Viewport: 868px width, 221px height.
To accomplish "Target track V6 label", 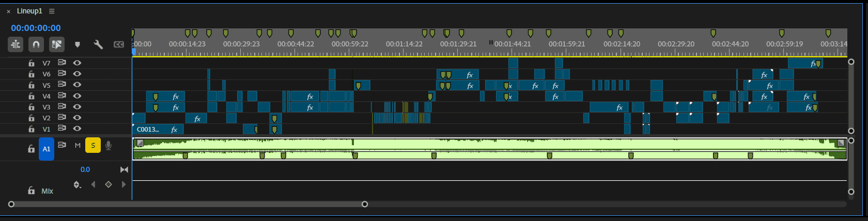I will coord(47,74).
